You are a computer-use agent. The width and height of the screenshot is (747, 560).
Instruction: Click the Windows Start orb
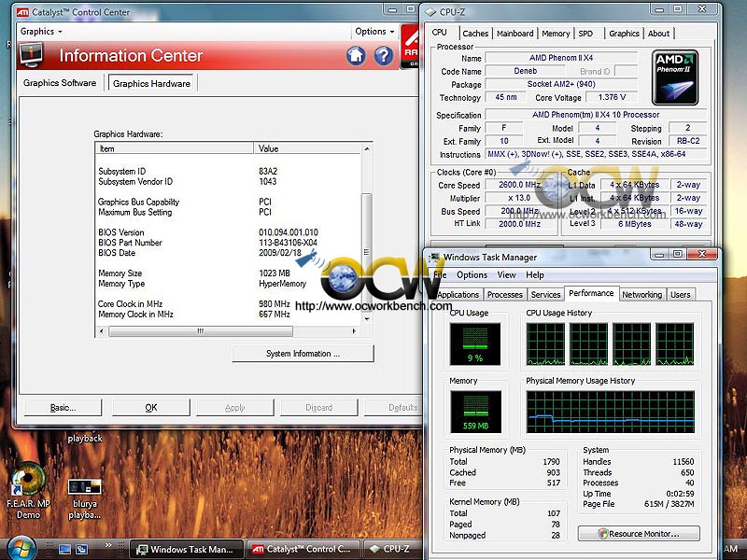point(20,549)
